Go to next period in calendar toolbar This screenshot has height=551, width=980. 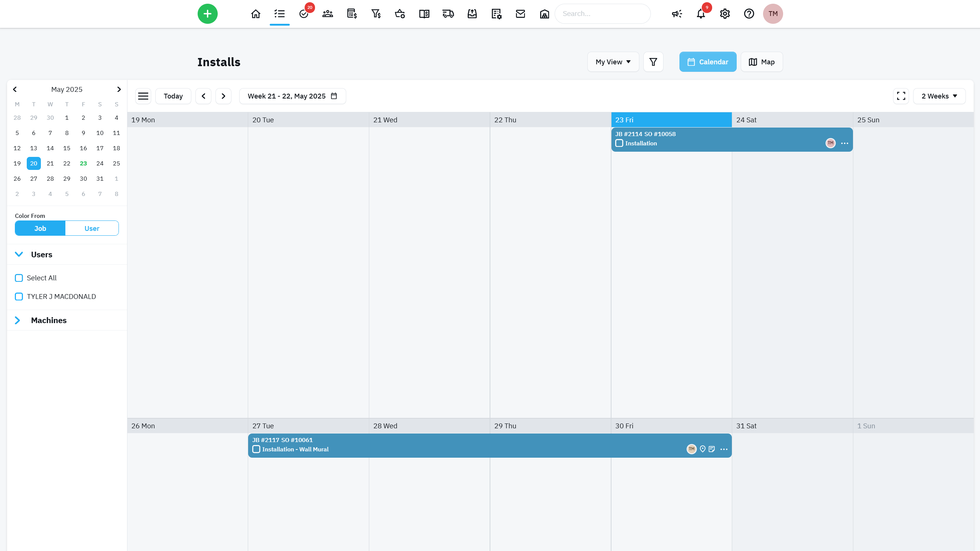tap(223, 96)
